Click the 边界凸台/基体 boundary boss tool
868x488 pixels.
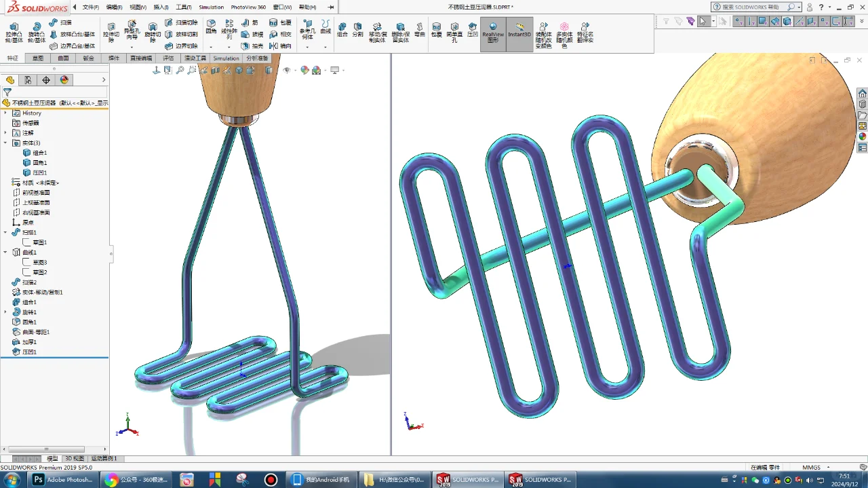(x=72, y=46)
